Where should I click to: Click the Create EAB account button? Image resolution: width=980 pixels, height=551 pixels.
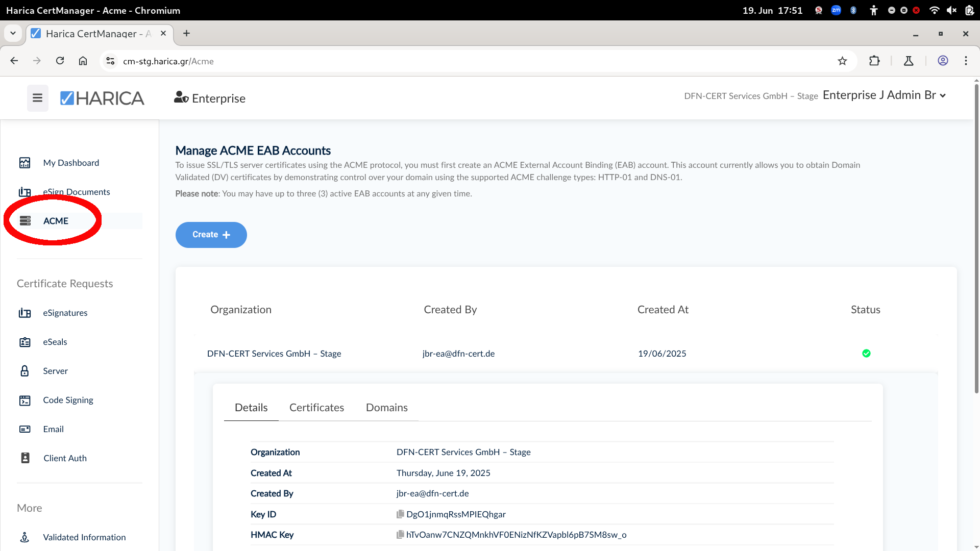[211, 235]
